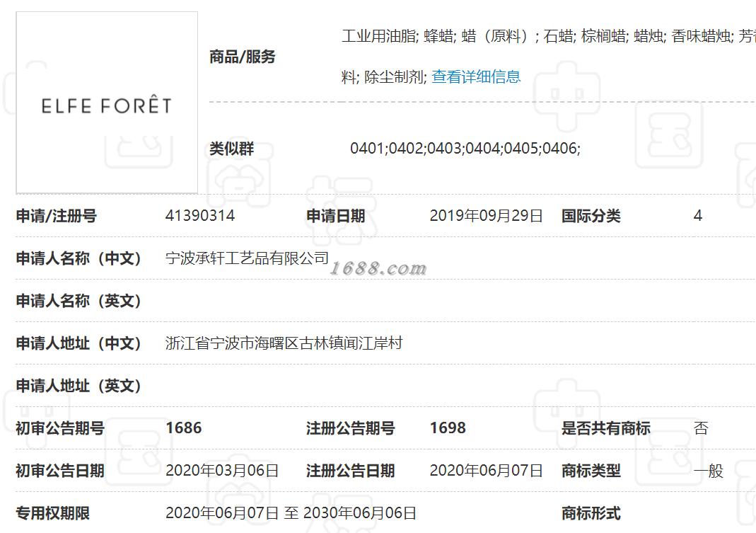This screenshot has width=756, height=533.
Task: Click the 初审公告日期 label
Action: 60,470
